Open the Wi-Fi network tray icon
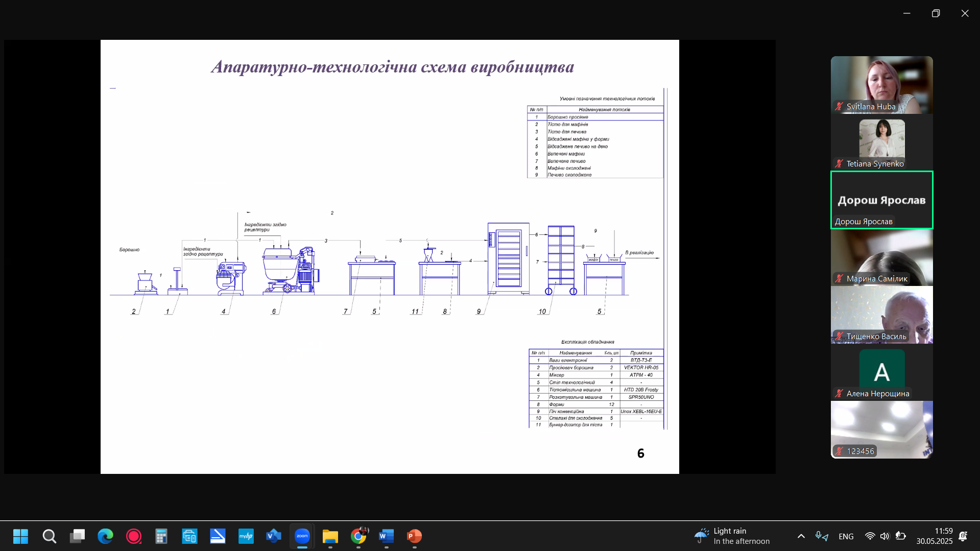 [870, 536]
